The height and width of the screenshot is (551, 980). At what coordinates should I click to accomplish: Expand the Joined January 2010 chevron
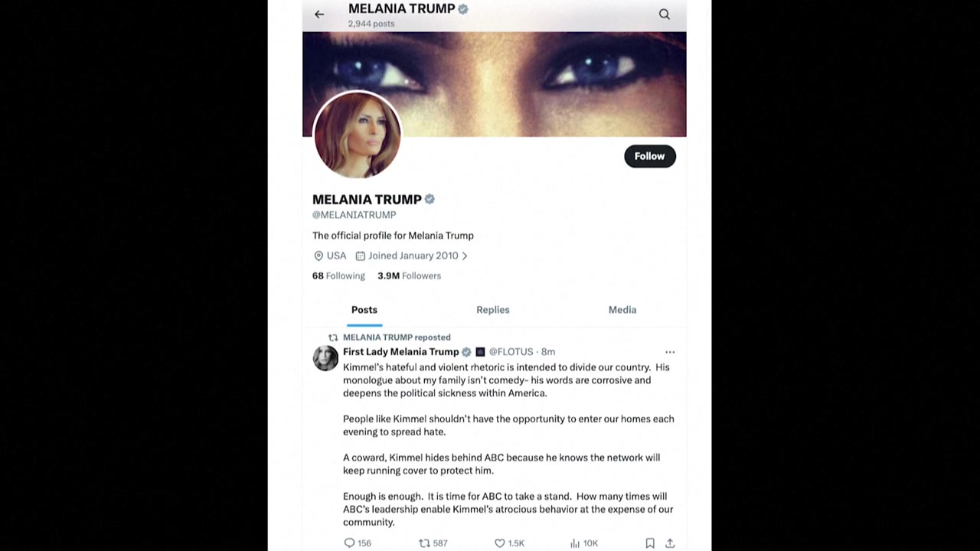[464, 256]
